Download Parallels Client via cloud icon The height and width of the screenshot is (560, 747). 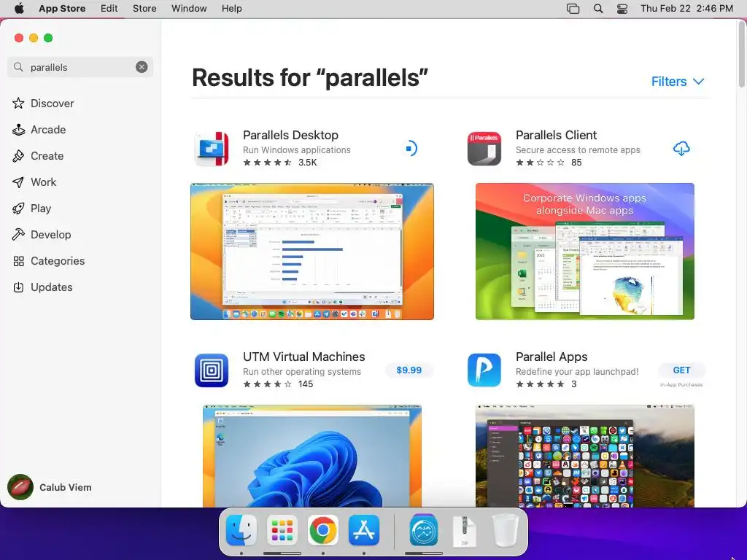point(681,149)
